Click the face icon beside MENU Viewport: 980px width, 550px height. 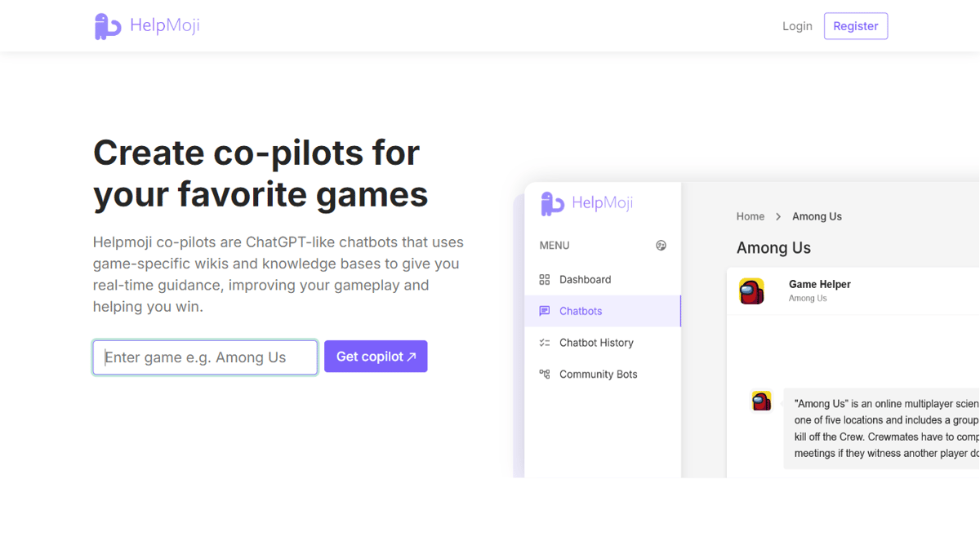[661, 246]
